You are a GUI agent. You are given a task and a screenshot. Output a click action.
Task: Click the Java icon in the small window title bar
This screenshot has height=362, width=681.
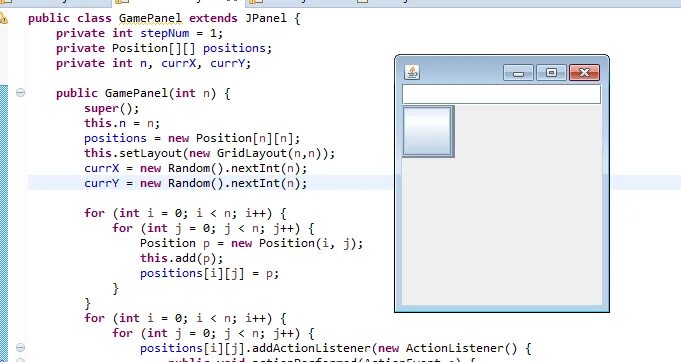[412, 72]
